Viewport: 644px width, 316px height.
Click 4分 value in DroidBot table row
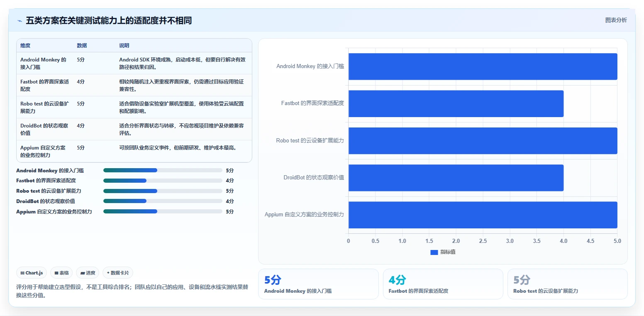[80, 126]
